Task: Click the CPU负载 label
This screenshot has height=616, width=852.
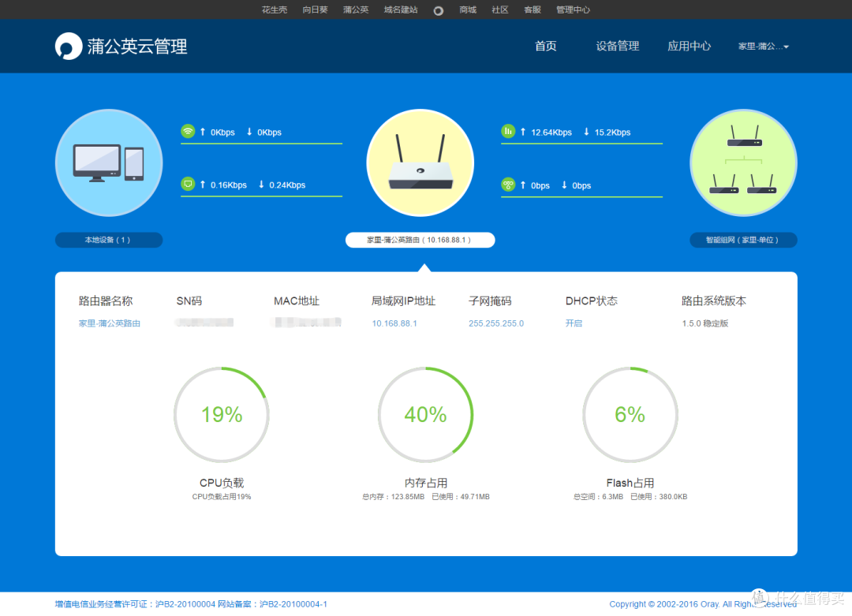Action: [222, 483]
